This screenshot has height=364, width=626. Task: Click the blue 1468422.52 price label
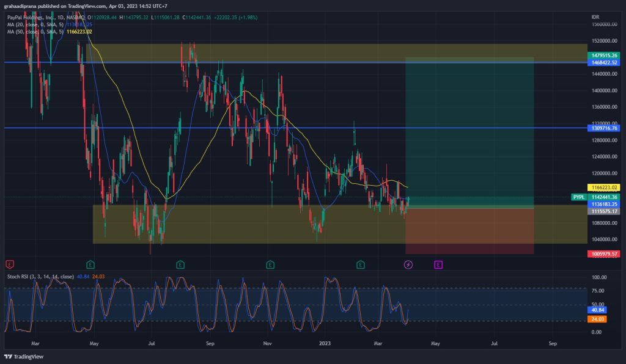pyautogui.click(x=603, y=62)
